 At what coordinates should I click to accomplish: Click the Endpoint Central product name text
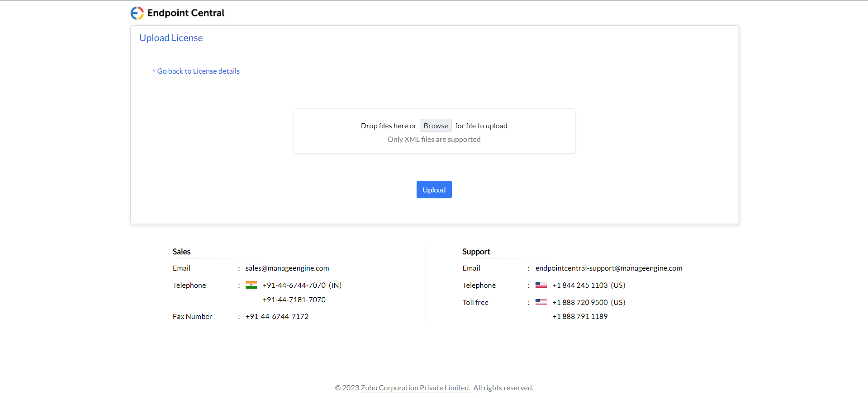pos(186,13)
